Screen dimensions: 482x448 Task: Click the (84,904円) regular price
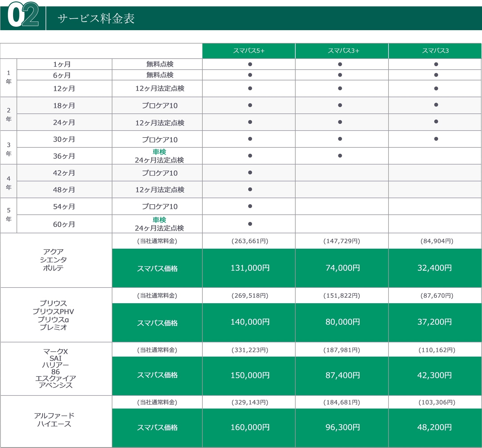437,241
